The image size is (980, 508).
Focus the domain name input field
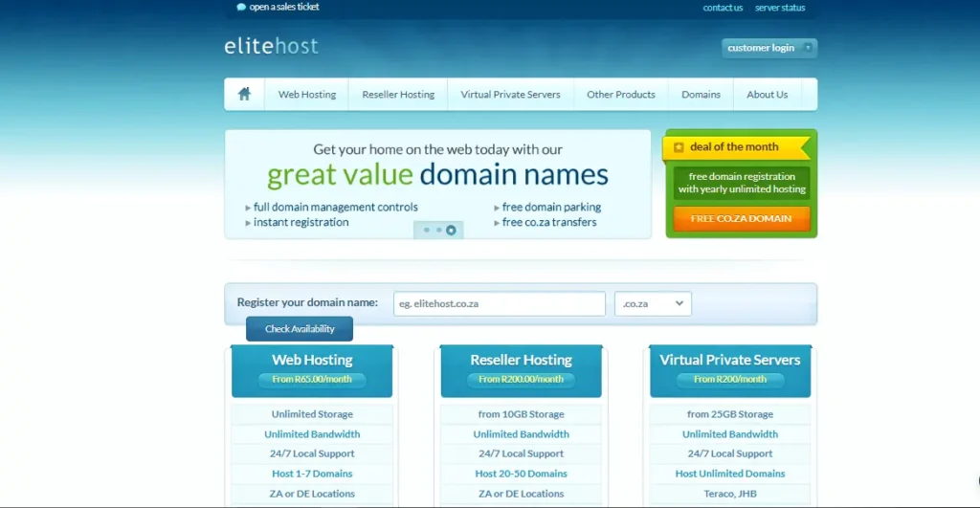pos(500,303)
